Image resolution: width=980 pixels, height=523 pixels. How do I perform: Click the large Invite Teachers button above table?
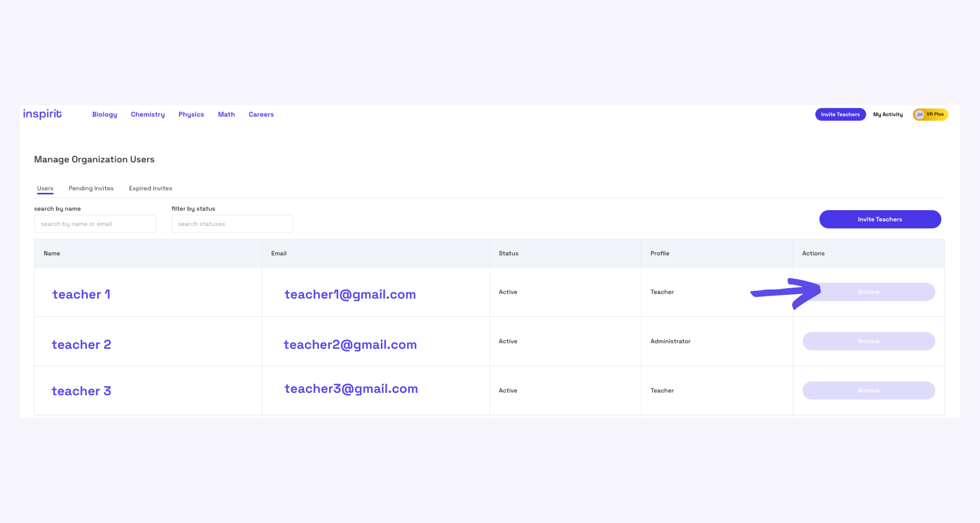tap(880, 219)
